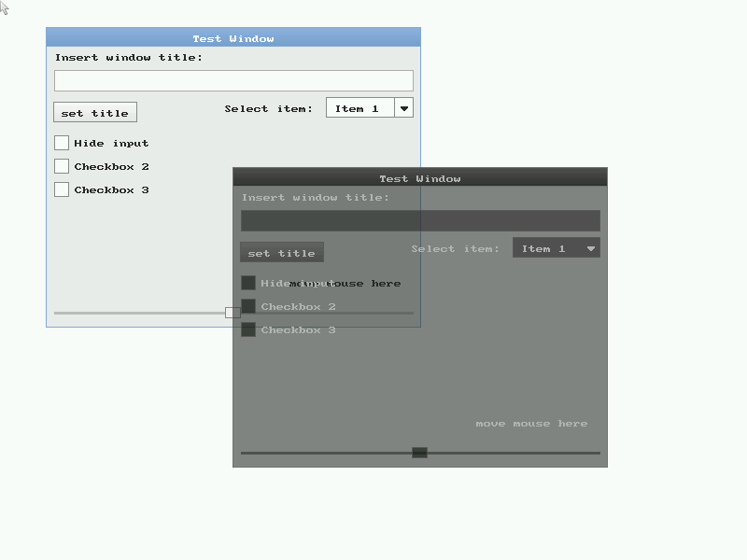The image size is (747, 560).
Task: Open the dark window's dropdown arrow
Action: point(591,248)
